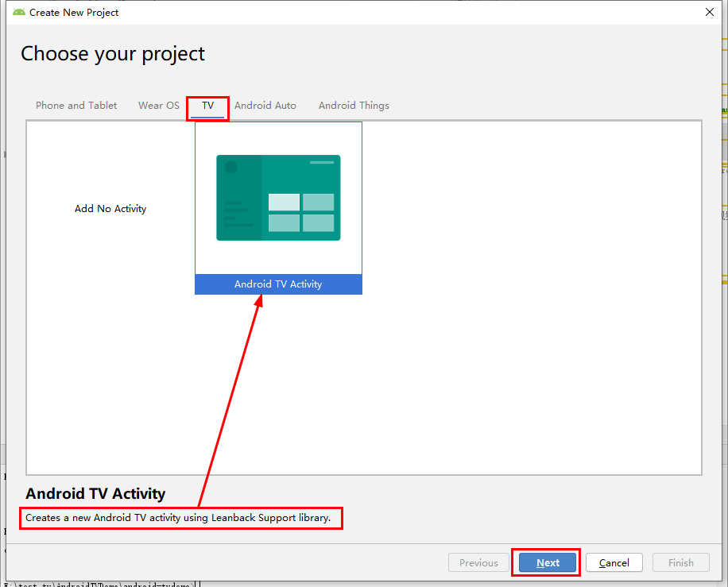Switch to the Phone and Tablet tab
728x587 pixels.
pyautogui.click(x=76, y=106)
